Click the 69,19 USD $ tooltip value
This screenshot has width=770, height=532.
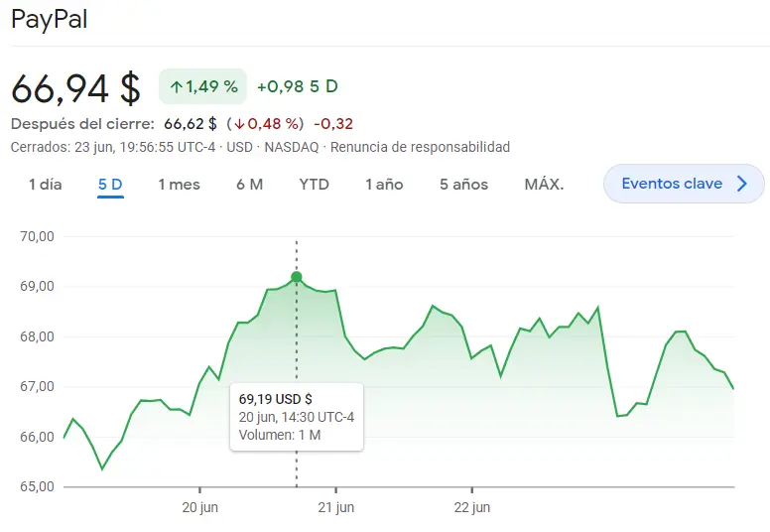coord(276,399)
